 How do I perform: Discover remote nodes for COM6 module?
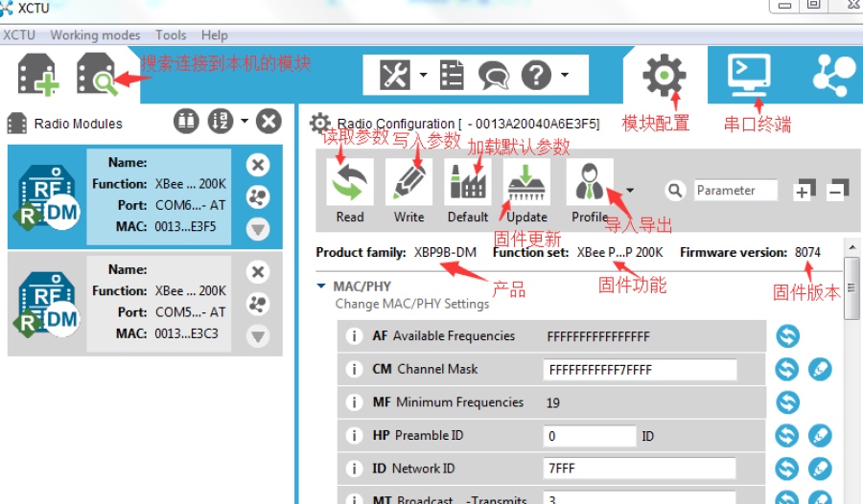click(258, 196)
